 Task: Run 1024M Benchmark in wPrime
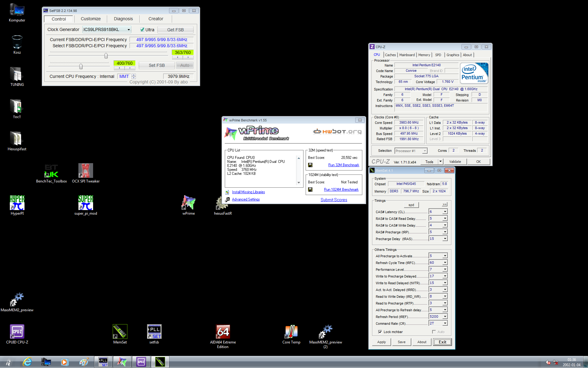click(x=341, y=190)
